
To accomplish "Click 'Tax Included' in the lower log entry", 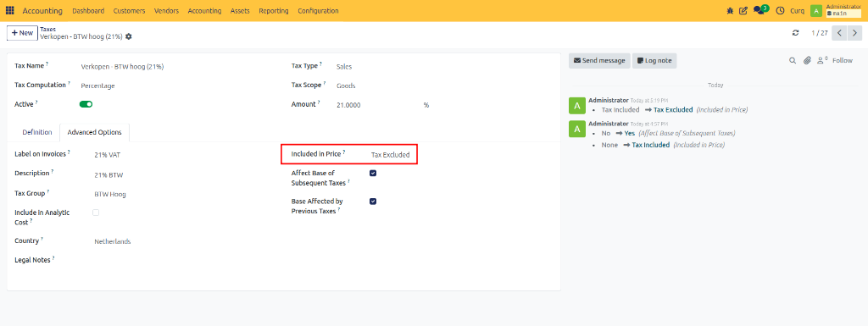I will click(650, 145).
